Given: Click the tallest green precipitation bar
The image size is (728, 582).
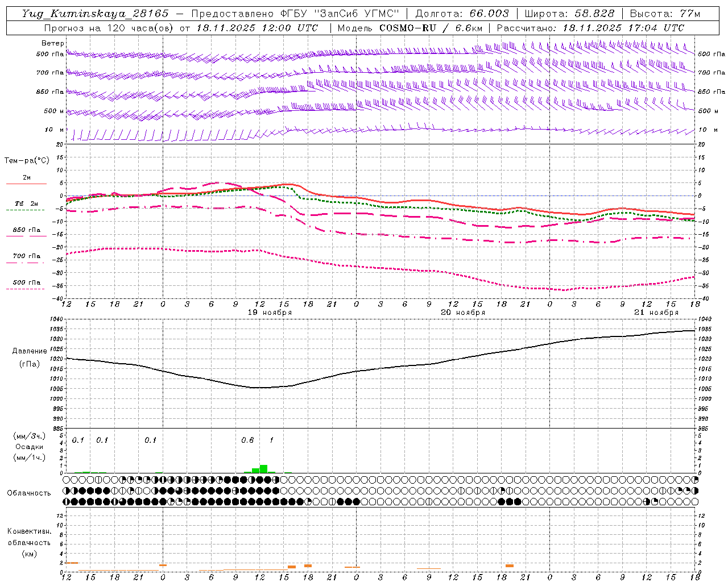Looking at the screenshot, I should (x=263, y=469).
